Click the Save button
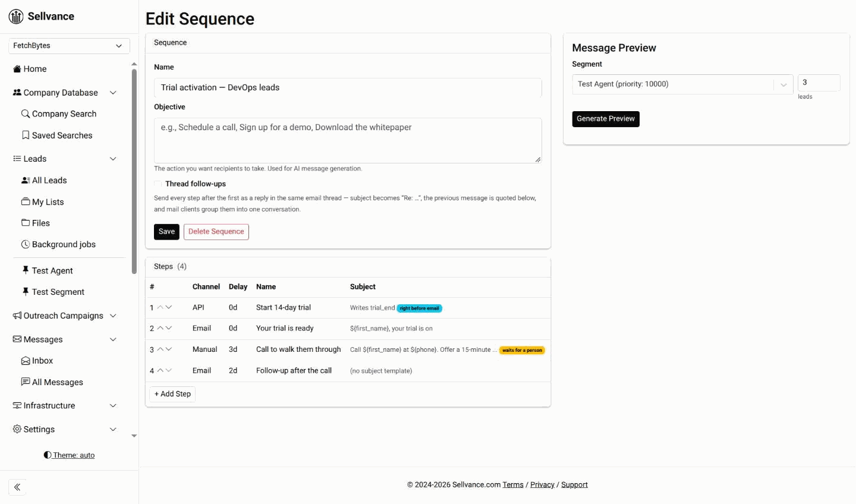The width and height of the screenshot is (856, 504). 166,232
